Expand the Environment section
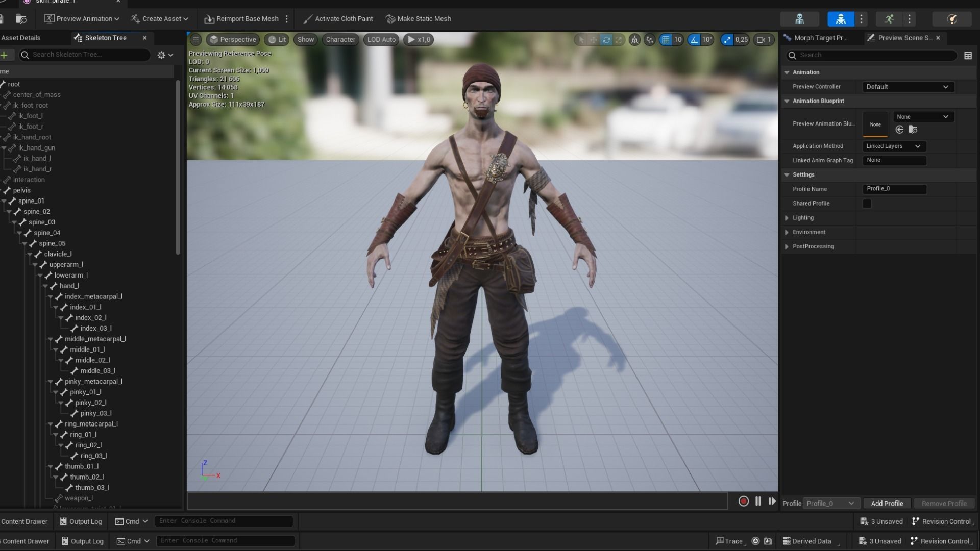 click(787, 232)
